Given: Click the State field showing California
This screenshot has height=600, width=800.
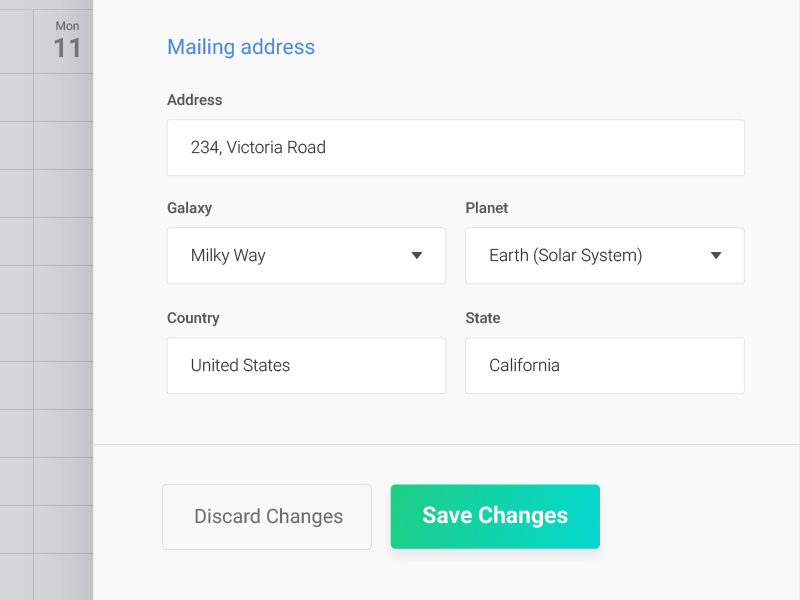Looking at the screenshot, I should pos(604,365).
